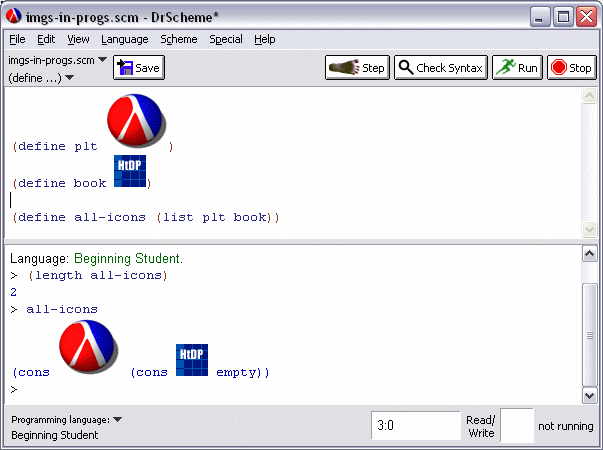
Task: Run the program with Run button
Action: coord(517,68)
